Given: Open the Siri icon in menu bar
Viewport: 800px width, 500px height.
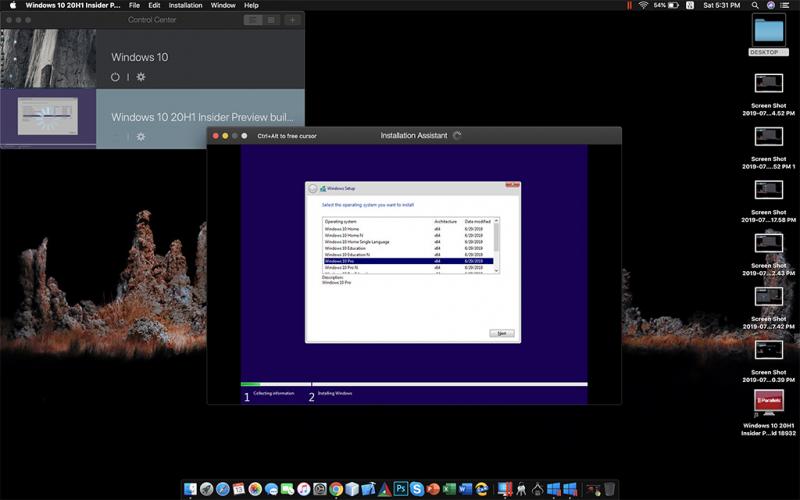Looking at the screenshot, I should click(770, 5).
